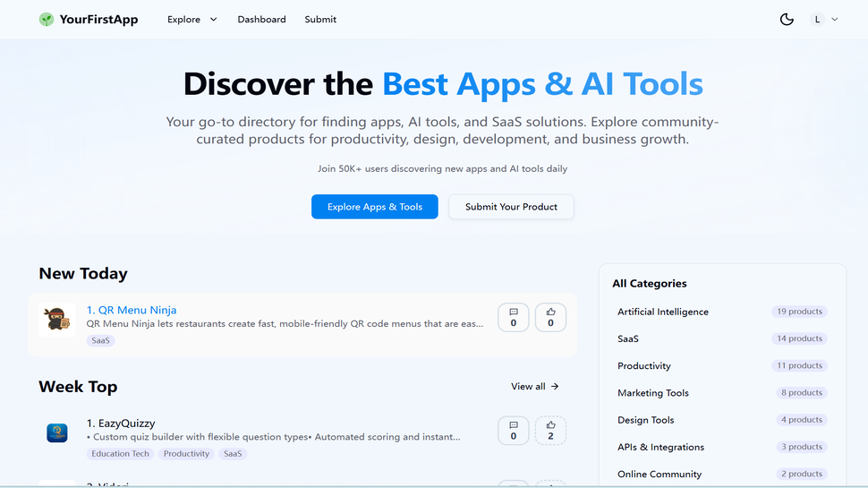Click the arrow icon beside View all
The image size is (868, 488).
(x=555, y=387)
